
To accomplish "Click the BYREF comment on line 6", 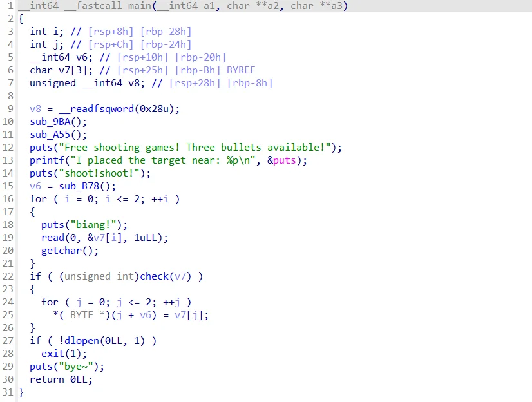I will tap(242, 70).
